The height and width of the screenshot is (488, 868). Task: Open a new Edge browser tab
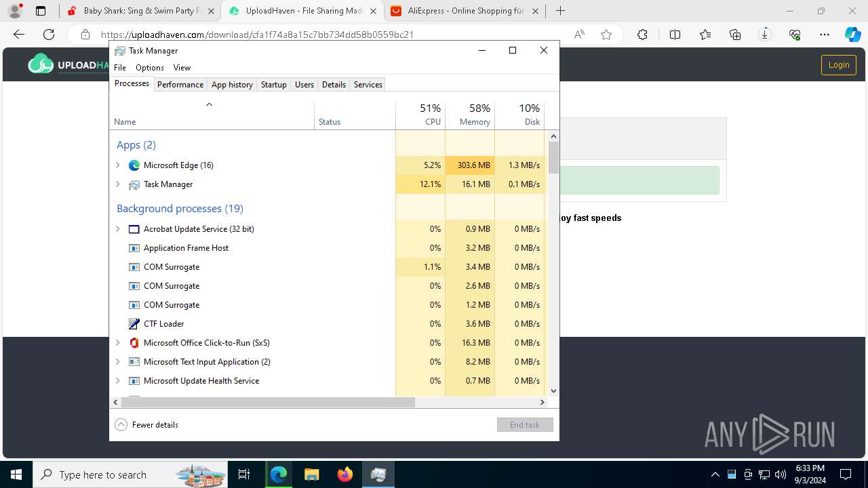tap(560, 11)
